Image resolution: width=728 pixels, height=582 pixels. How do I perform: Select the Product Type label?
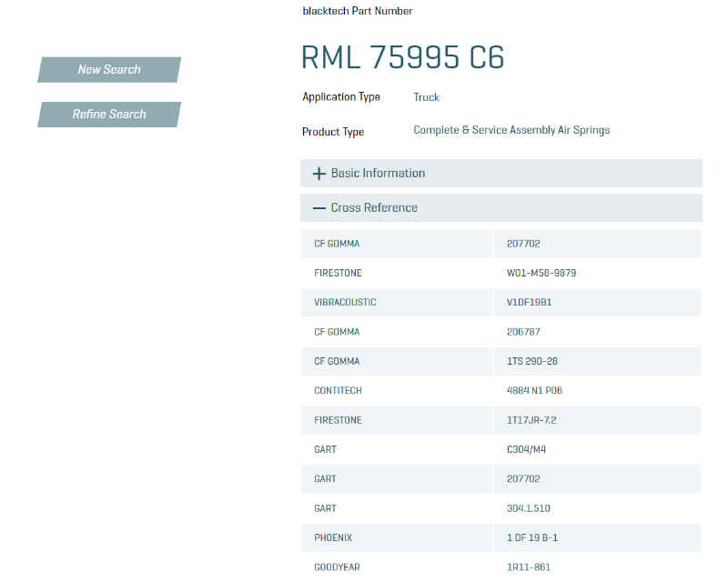333,132
